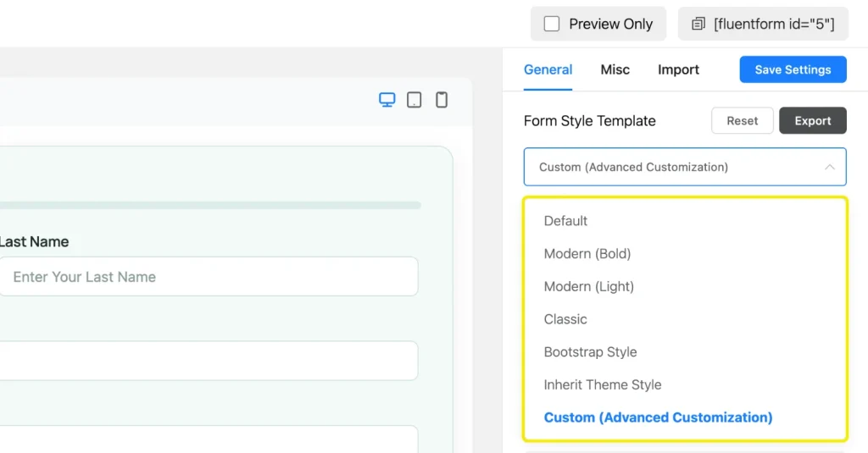Viewport: 868px width, 453px height.
Task: Copy the [fluentform id="5"] shortcode
Action: click(x=763, y=24)
